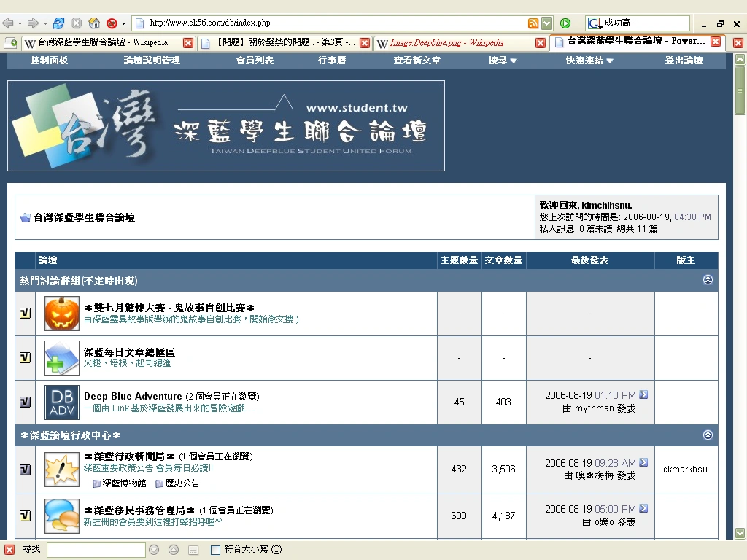Click the browser reload button
The image size is (747, 560).
tap(59, 23)
